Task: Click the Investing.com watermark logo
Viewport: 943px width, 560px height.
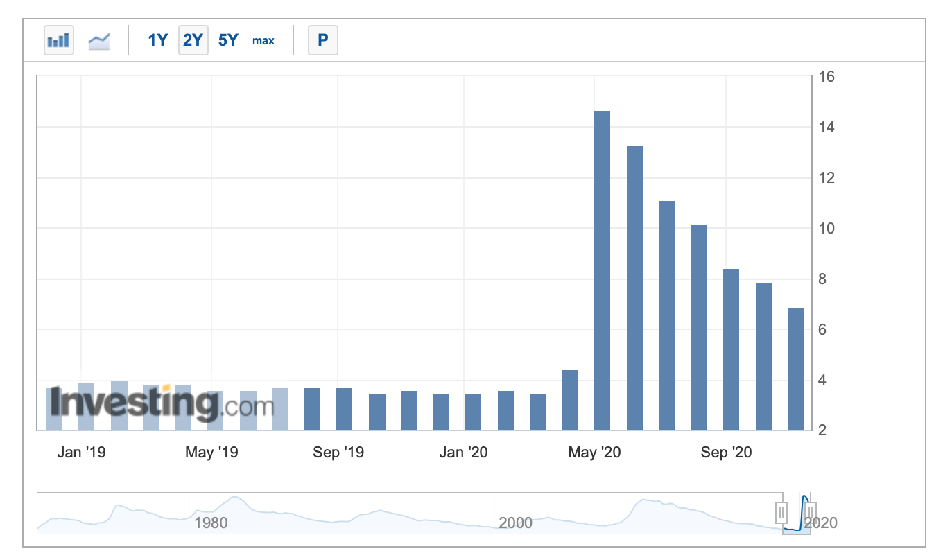Action: (x=160, y=404)
